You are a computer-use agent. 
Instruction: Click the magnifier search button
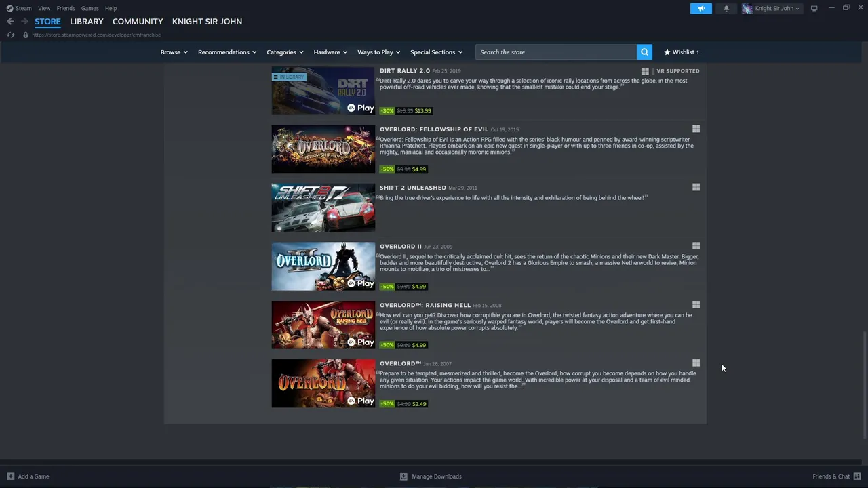pos(644,52)
